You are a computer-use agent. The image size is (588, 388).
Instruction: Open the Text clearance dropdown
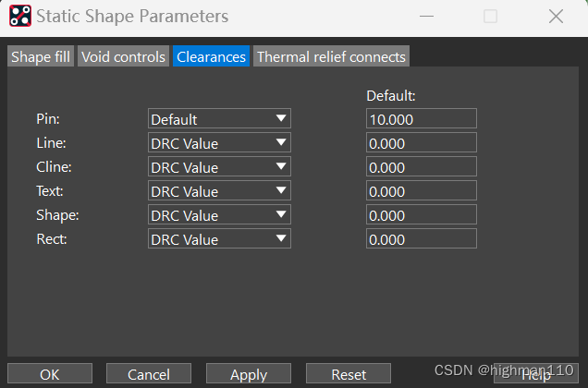(219, 191)
